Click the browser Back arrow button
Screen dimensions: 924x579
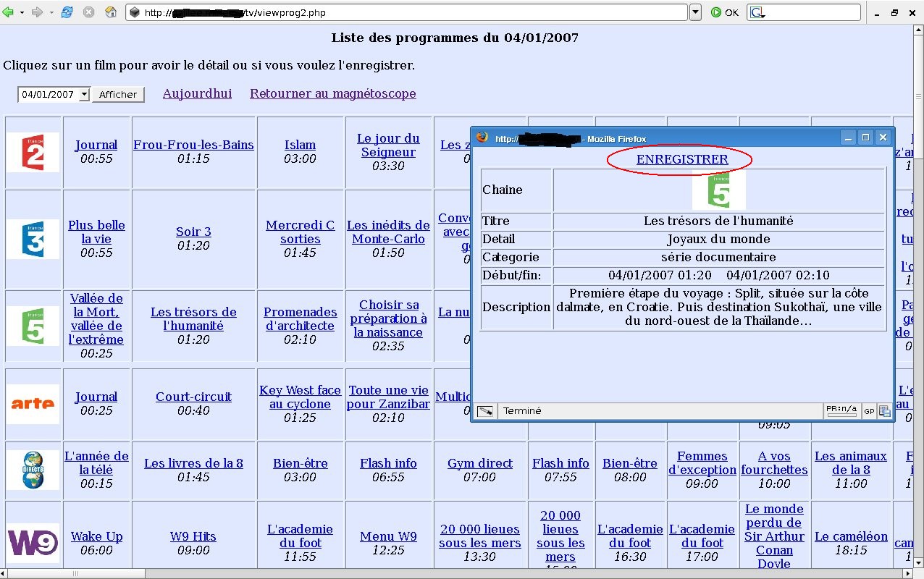9,12
